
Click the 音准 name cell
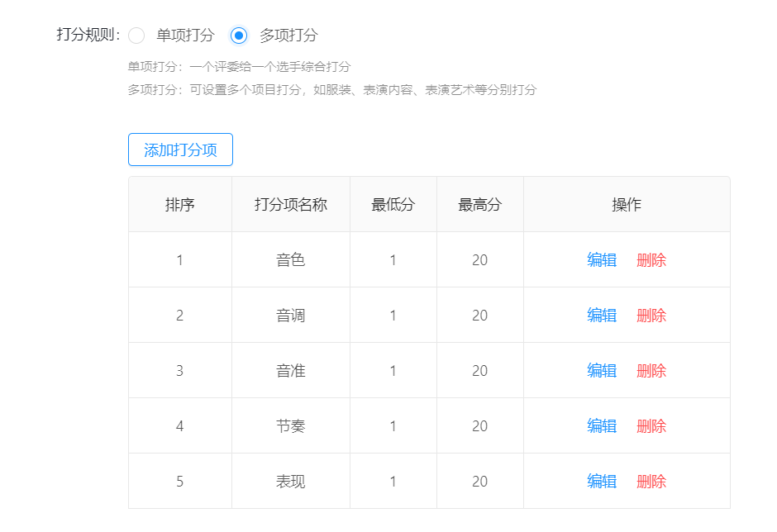click(291, 371)
